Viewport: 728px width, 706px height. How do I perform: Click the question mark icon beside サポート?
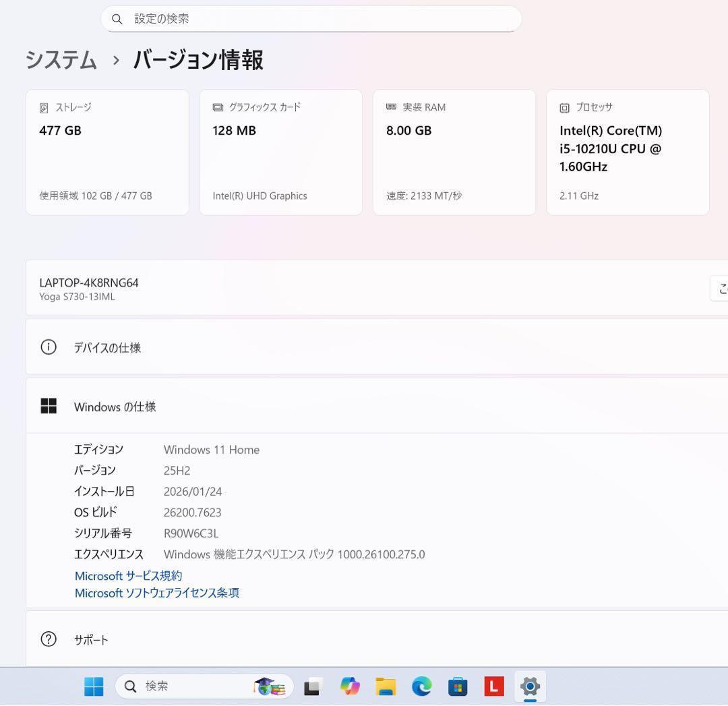[48, 639]
